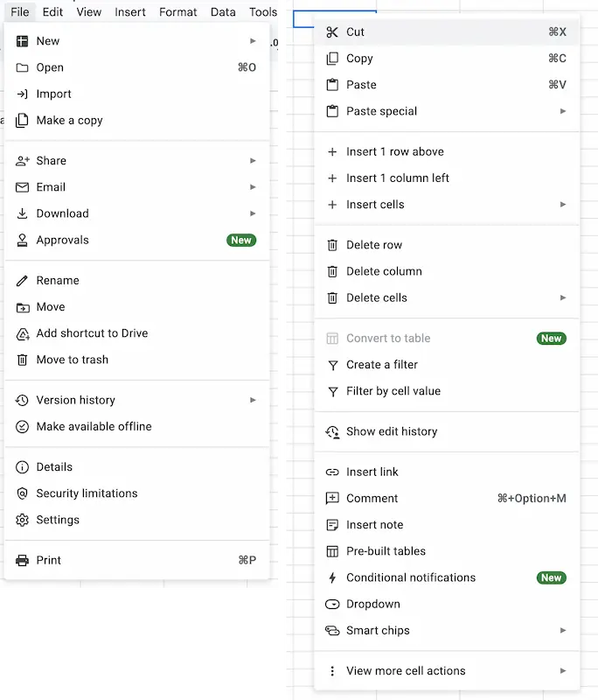Expand the Paste special submenu arrow

click(x=563, y=111)
